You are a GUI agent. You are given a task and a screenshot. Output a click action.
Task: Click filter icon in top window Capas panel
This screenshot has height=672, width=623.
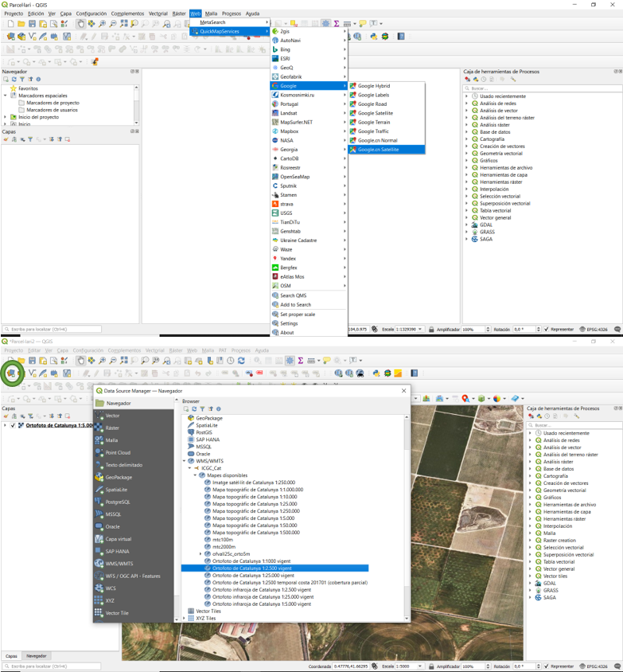[x=30, y=139]
